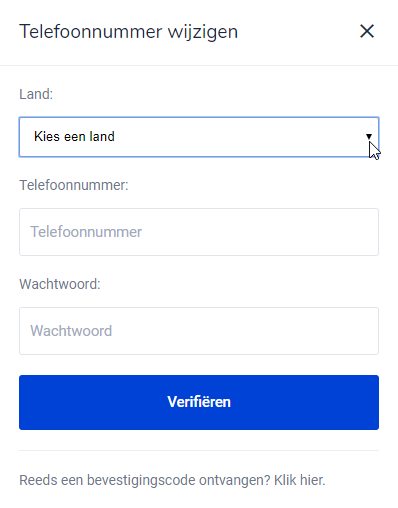Expand the Land selection combo box
The image size is (398, 508).
pyautogui.click(x=199, y=137)
